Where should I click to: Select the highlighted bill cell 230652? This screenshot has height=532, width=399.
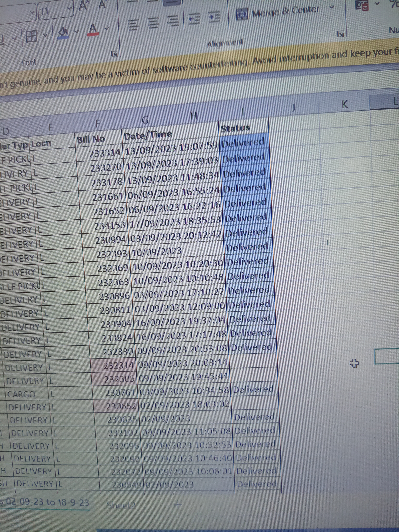pos(116,406)
